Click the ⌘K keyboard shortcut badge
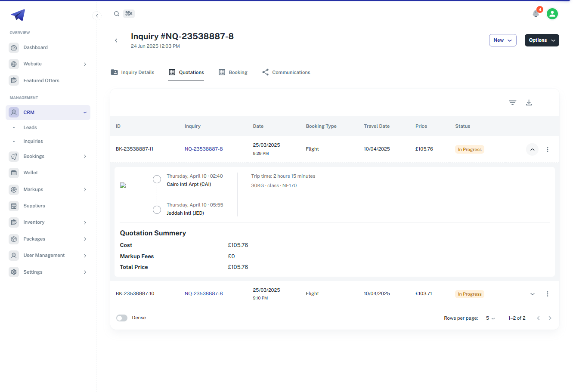Image resolution: width=573 pixels, height=392 pixels. pos(129,14)
